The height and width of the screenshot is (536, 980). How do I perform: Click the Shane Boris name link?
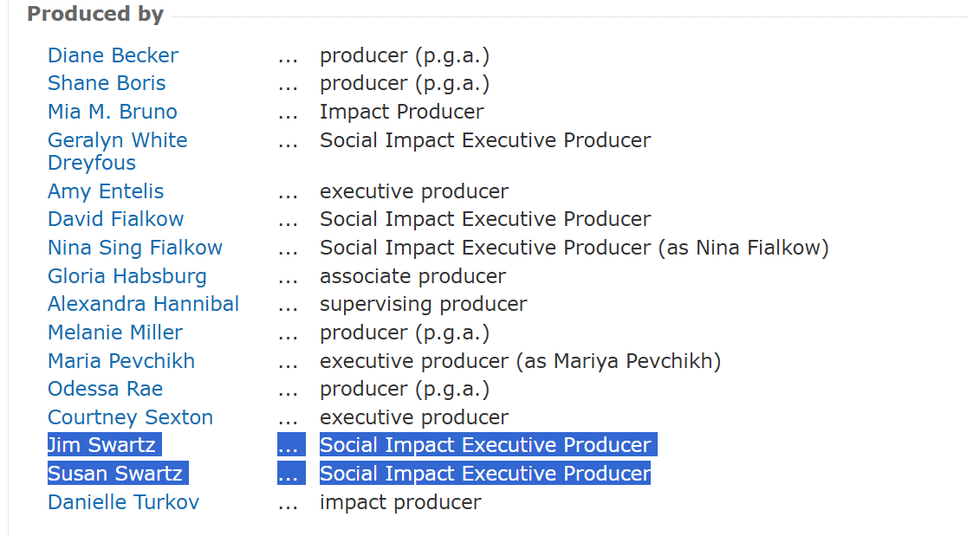[107, 83]
